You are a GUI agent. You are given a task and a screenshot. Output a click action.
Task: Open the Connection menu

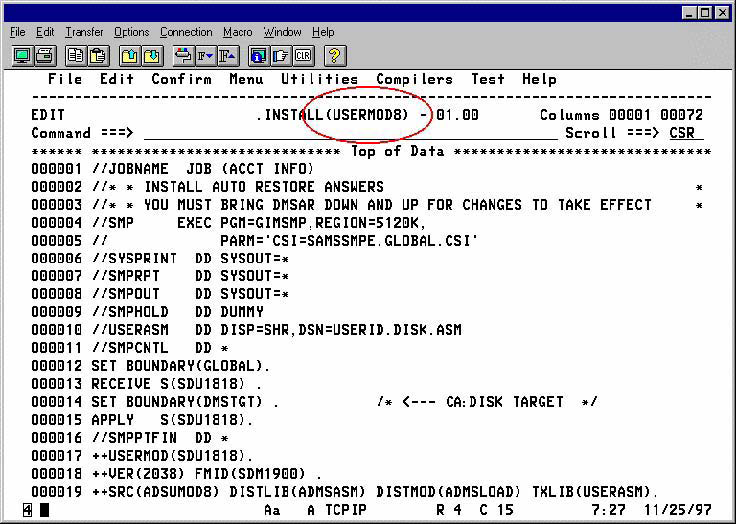pyautogui.click(x=186, y=32)
